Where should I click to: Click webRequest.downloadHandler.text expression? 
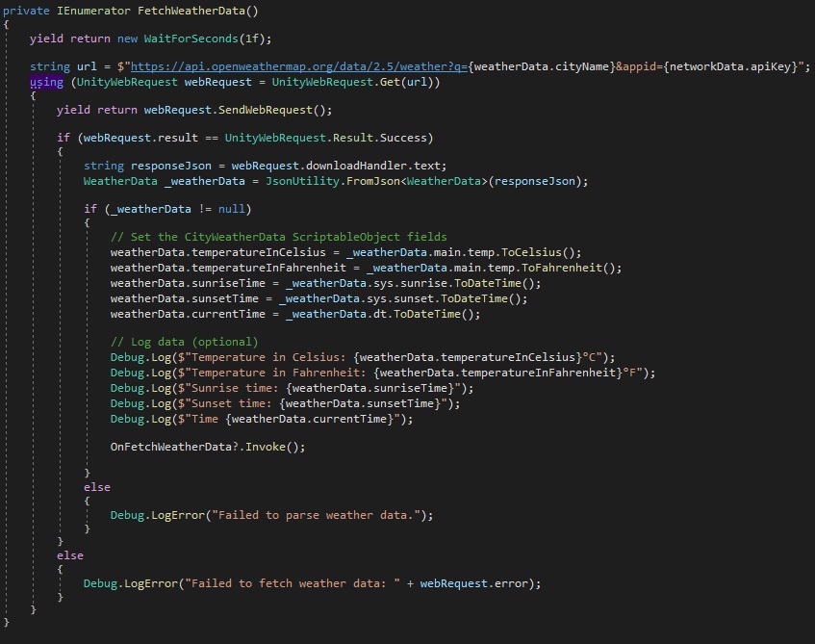(336, 166)
